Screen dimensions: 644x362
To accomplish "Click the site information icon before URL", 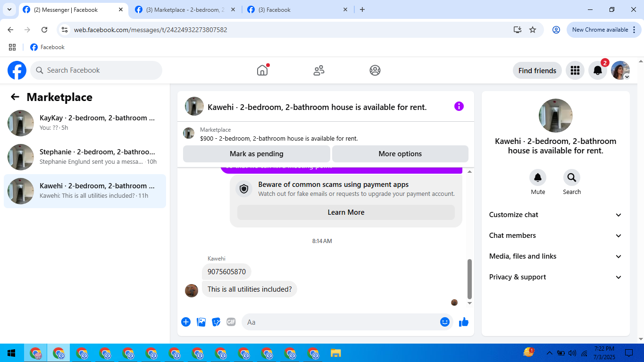I will 65,30.
